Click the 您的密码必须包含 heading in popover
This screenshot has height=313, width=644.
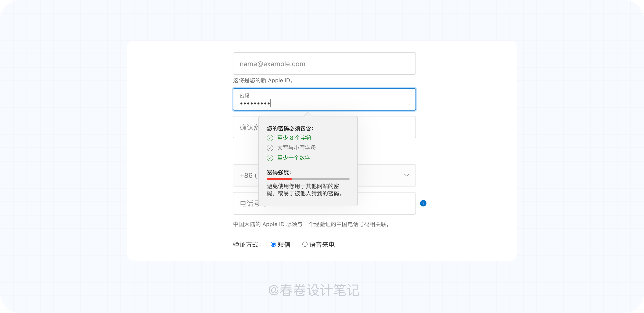[290, 128]
